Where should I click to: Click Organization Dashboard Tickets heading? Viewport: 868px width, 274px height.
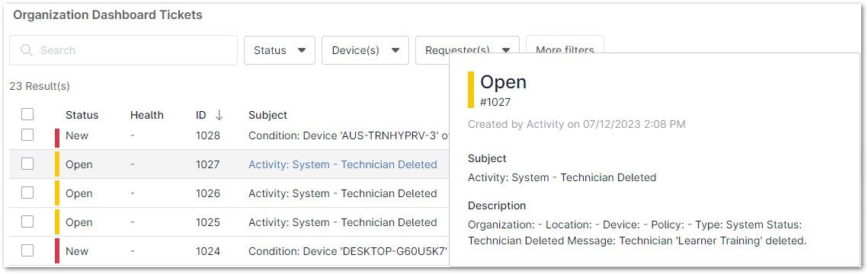[x=107, y=15]
